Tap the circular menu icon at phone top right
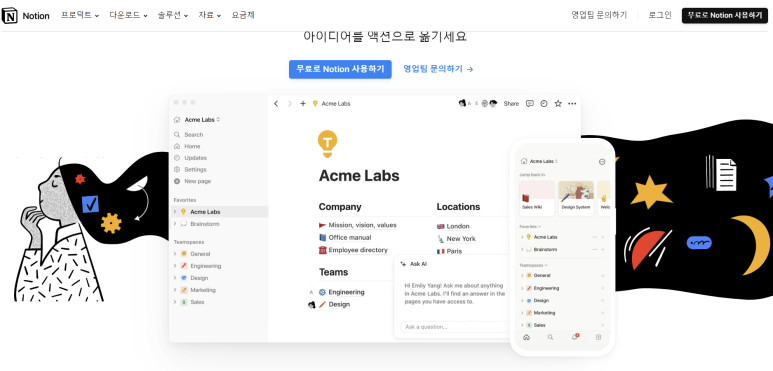 [602, 162]
